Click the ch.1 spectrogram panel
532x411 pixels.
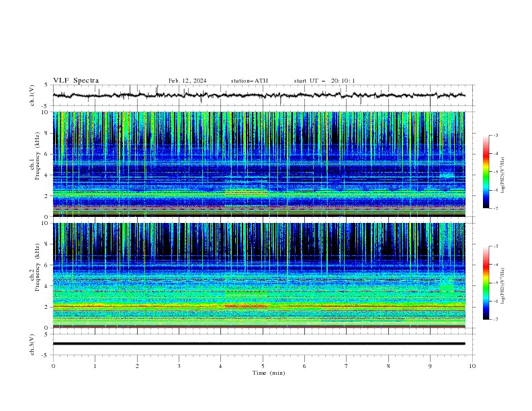(259, 164)
